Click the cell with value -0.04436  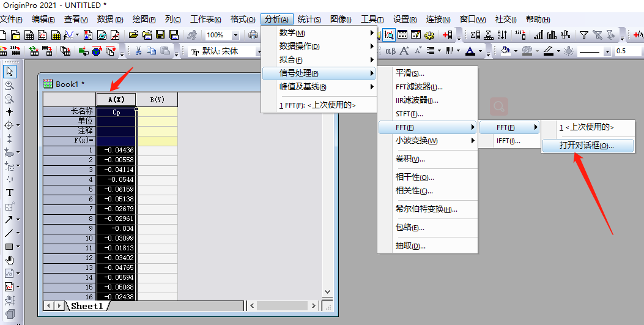tap(116, 151)
